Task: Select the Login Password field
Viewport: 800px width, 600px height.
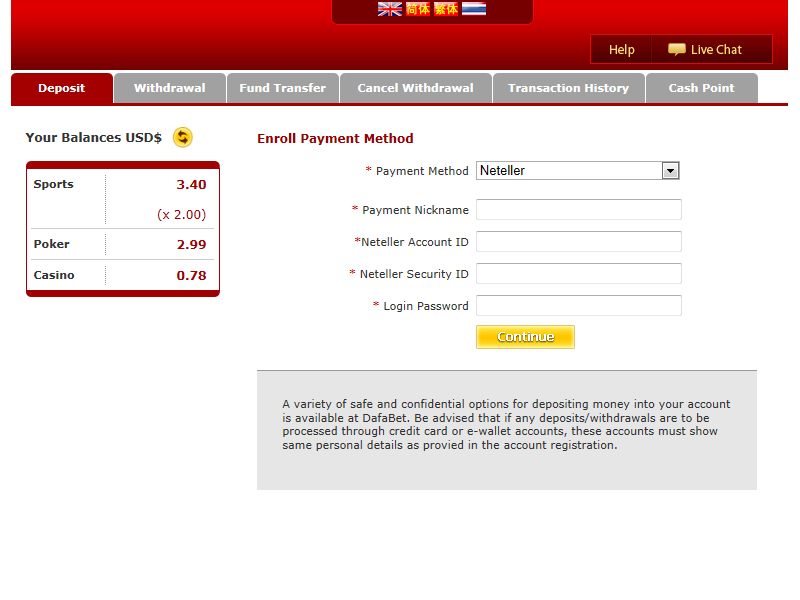Action: (x=579, y=306)
